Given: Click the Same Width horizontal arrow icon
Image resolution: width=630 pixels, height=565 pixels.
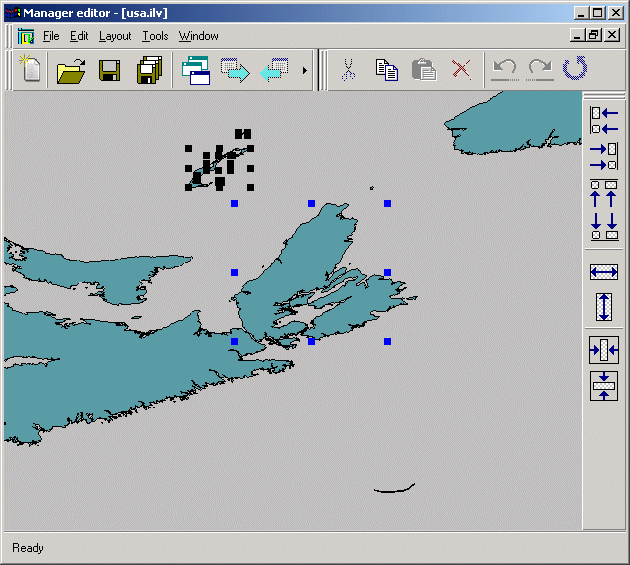Looking at the screenshot, I should point(604,271).
